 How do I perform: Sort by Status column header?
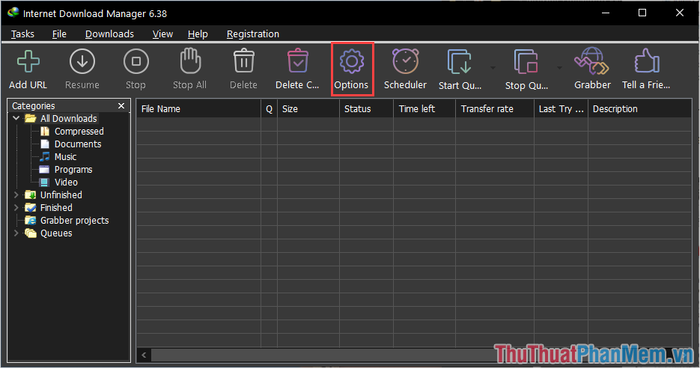[x=366, y=109]
